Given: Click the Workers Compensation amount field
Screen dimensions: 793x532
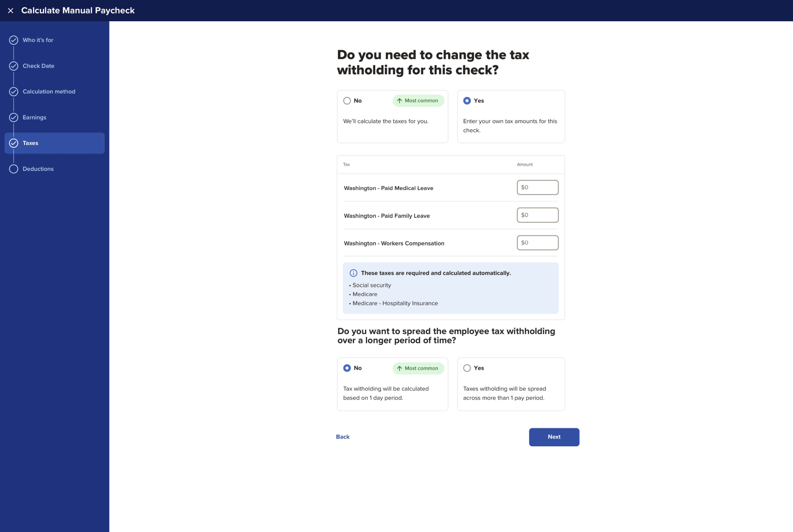Looking at the screenshot, I should tap(537, 243).
